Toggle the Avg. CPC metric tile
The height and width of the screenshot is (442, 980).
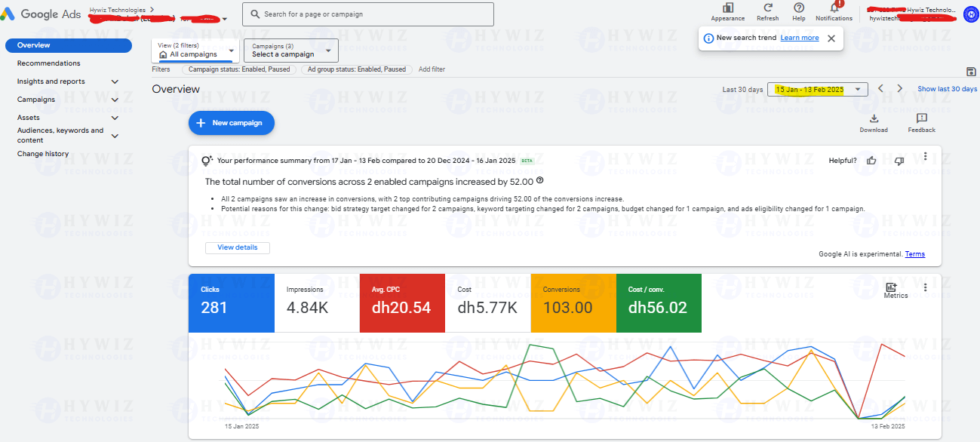click(402, 302)
